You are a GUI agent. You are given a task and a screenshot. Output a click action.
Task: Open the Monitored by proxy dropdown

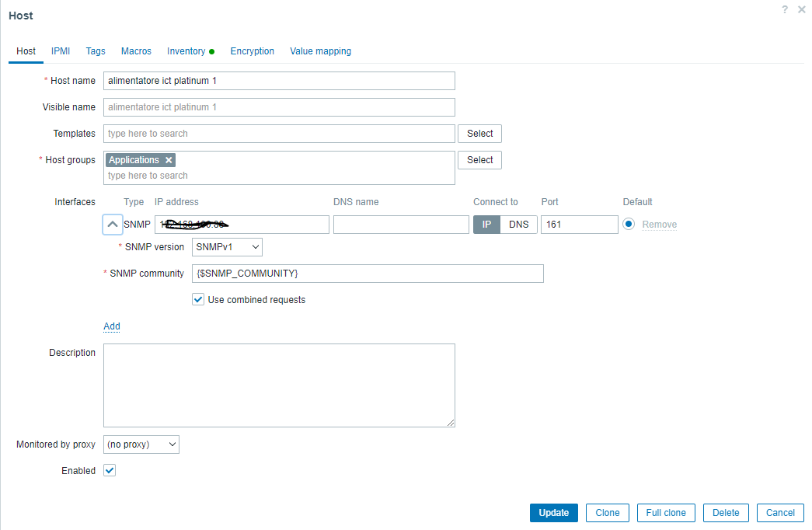[141, 445]
